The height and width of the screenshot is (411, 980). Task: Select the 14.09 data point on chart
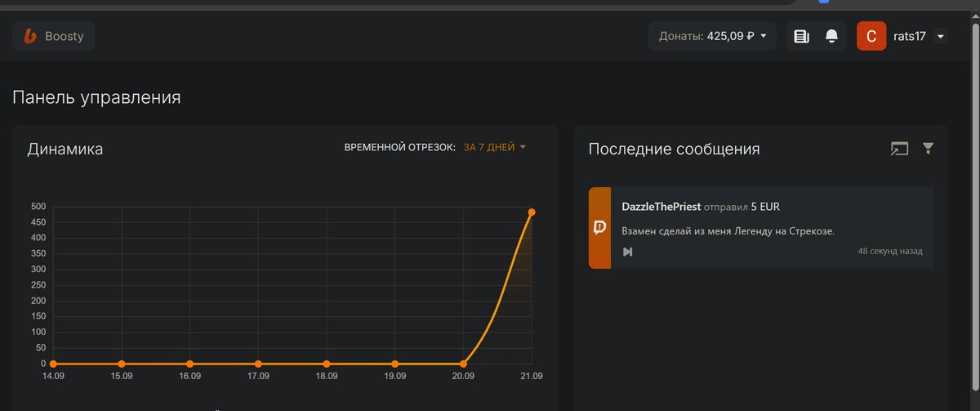(53, 364)
